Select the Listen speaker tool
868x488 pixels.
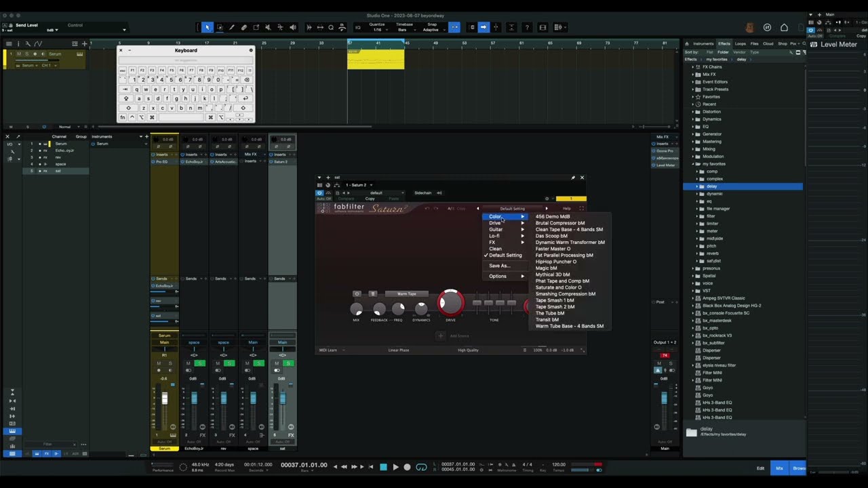pos(293,28)
